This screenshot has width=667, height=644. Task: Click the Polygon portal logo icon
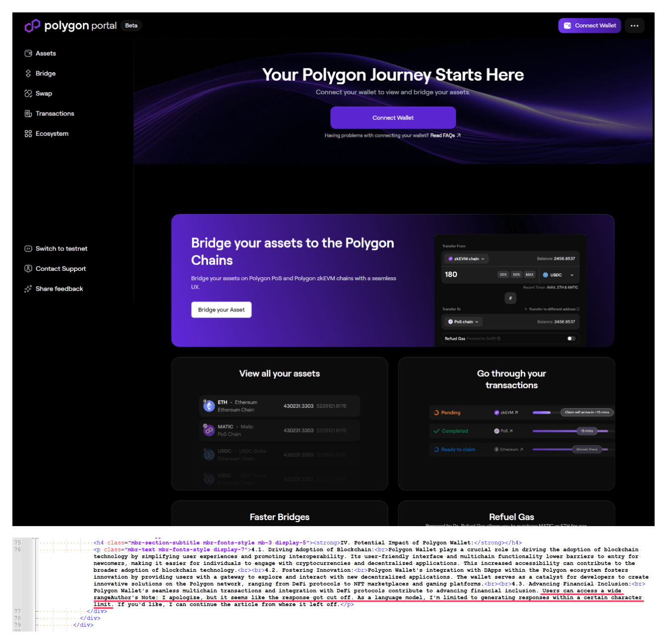coord(32,25)
